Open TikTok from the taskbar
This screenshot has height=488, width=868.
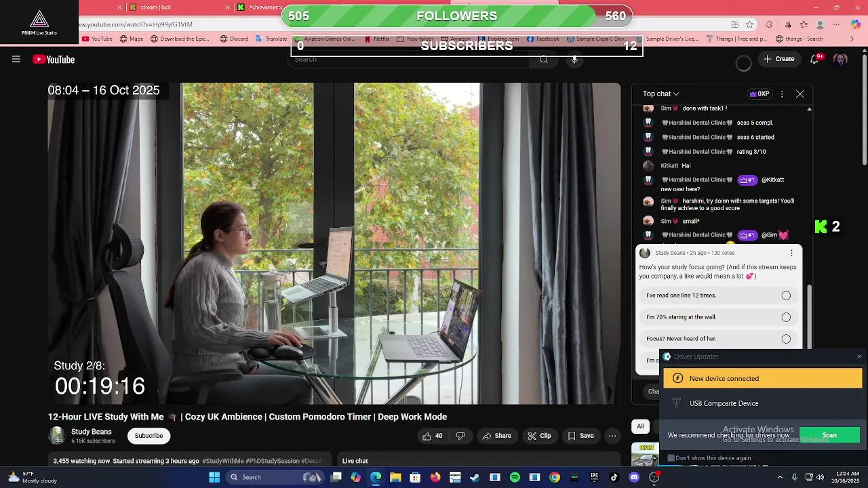point(614,477)
